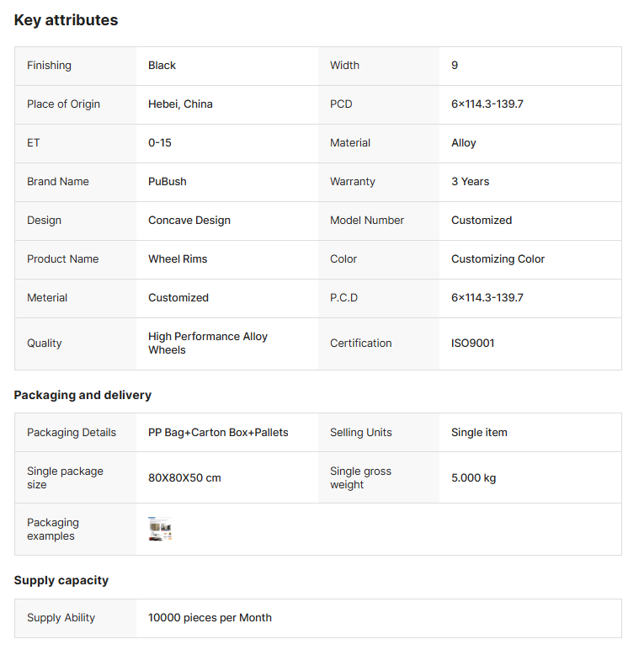Image resolution: width=644 pixels, height=650 pixels.
Task: Open the packaging examples thumbnail image
Action: [160, 529]
